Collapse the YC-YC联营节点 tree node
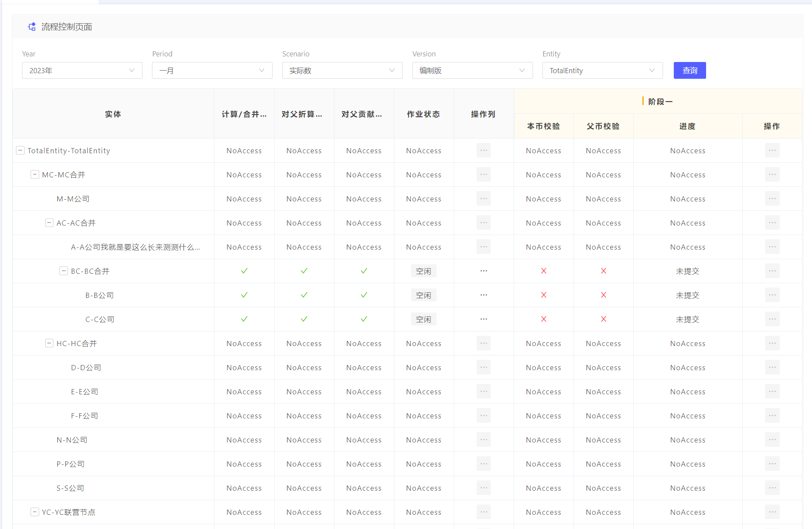 click(x=35, y=512)
